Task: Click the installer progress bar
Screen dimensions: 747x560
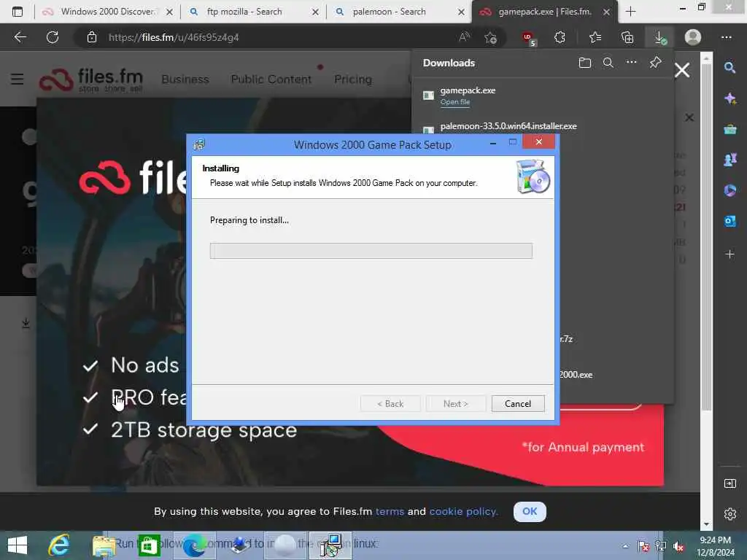Action: pyautogui.click(x=371, y=251)
